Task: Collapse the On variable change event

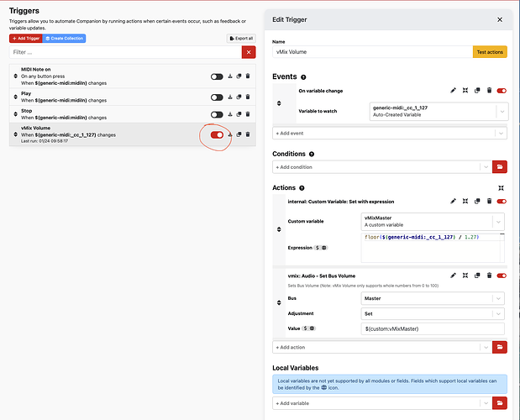Action: (465, 90)
